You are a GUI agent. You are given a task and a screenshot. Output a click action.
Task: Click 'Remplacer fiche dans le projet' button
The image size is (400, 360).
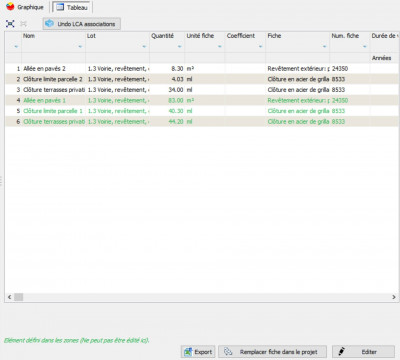click(272, 352)
